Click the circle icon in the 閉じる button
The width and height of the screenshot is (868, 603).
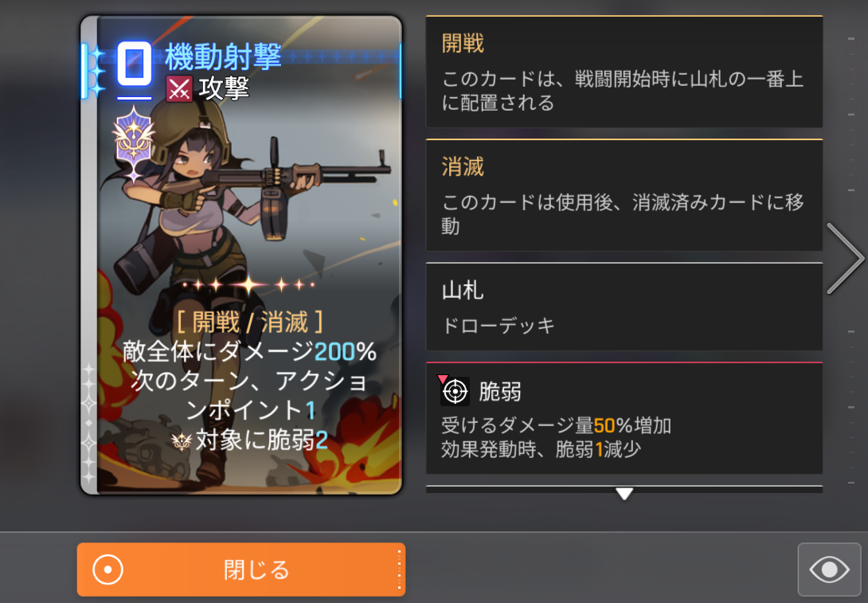pyautogui.click(x=108, y=570)
